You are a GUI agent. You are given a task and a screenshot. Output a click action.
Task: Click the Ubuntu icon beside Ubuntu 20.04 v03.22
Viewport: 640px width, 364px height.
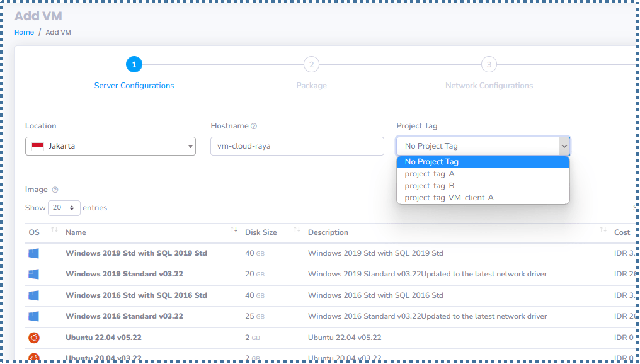click(x=35, y=358)
